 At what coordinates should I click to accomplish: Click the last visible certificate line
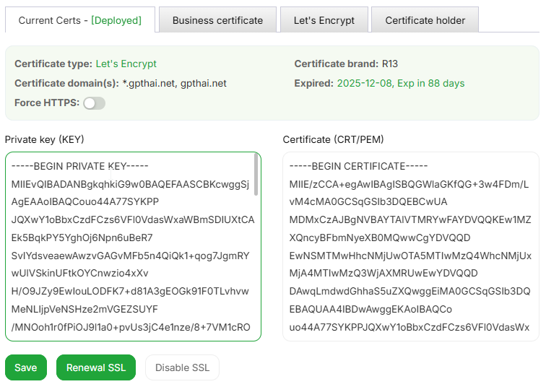click(409, 327)
